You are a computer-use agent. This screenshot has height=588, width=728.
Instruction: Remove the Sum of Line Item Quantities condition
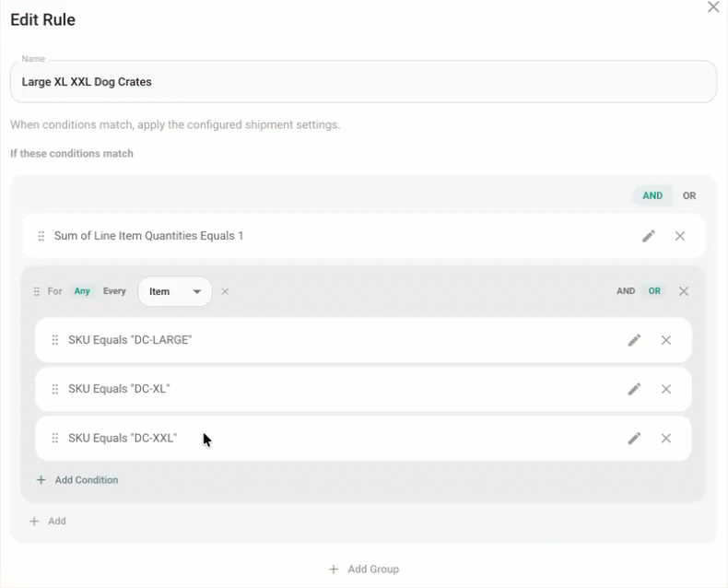point(680,236)
